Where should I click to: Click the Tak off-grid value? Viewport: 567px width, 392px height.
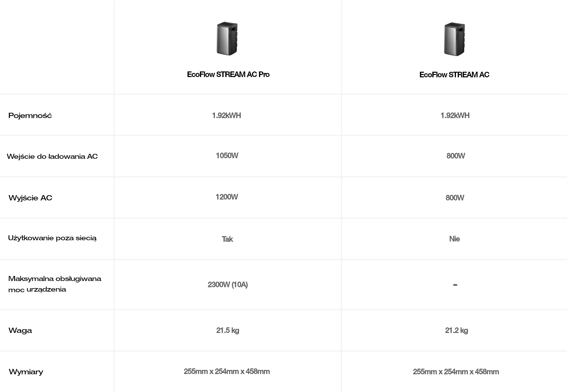tap(227, 239)
